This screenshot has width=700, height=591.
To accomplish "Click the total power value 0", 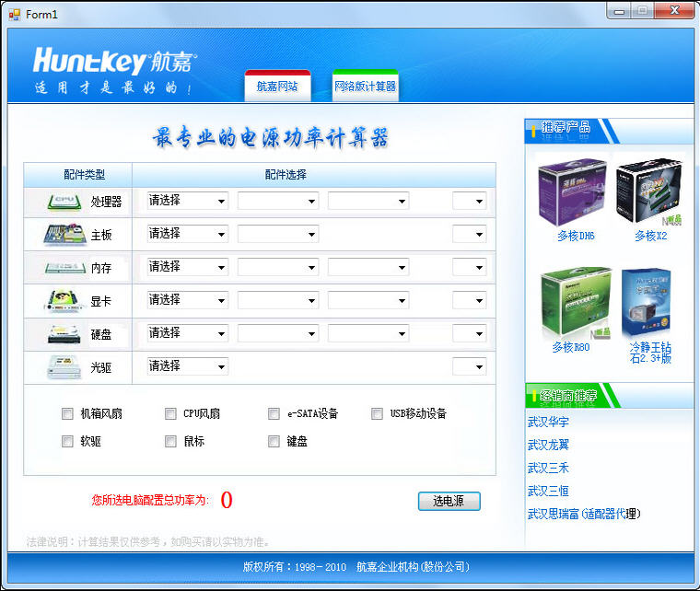I will (227, 500).
